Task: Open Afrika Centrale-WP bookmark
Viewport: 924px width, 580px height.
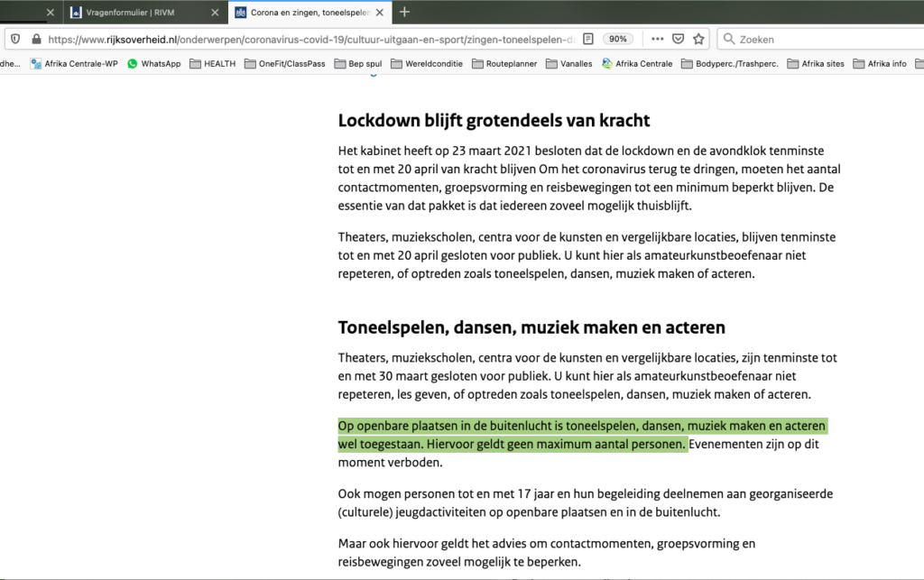Action: click(x=74, y=64)
